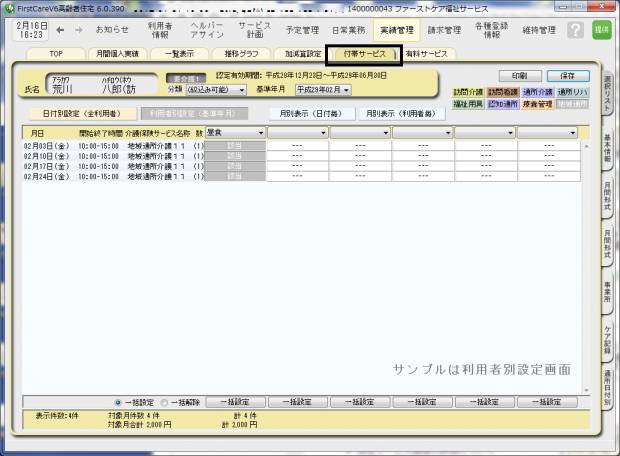Toggle 該当 cell for 02月03日 row
Image resolution: width=620 pixels, height=456 pixels.
[x=235, y=146]
